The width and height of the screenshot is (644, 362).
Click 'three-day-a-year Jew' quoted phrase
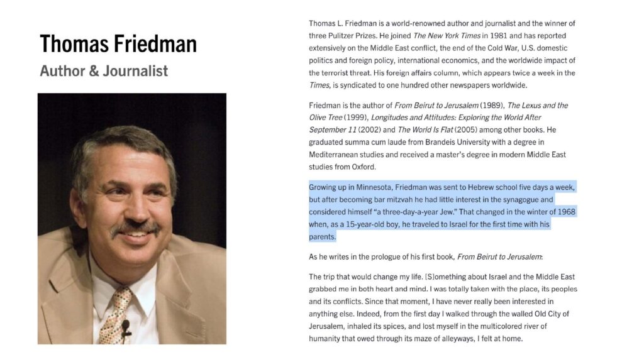[414, 212]
